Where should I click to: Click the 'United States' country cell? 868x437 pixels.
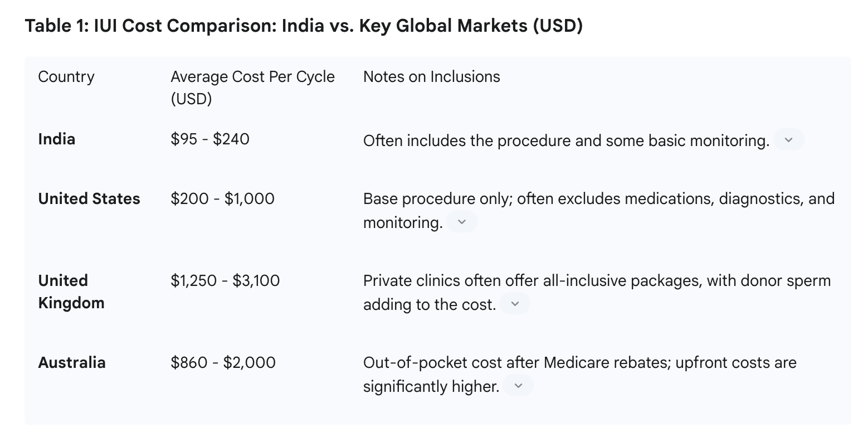pyautogui.click(x=89, y=198)
